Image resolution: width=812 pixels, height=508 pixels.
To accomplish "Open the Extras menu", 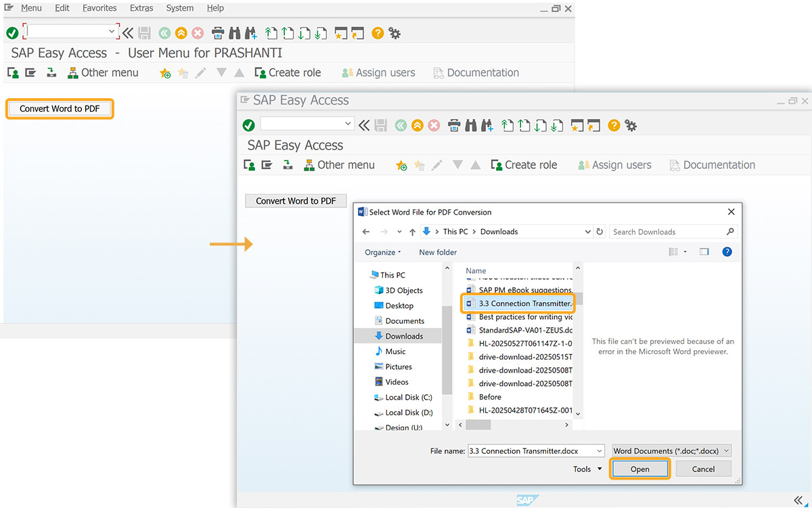I will 141,8.
